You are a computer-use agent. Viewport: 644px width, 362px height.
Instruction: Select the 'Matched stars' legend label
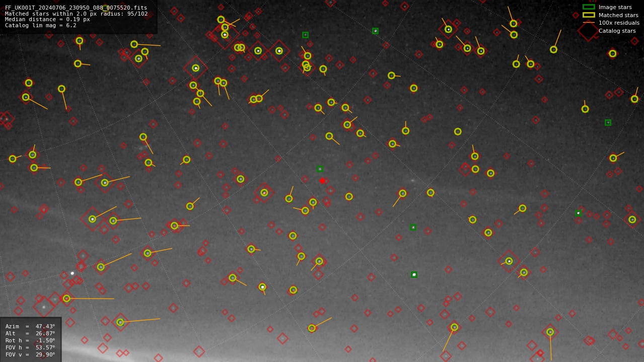618,15
